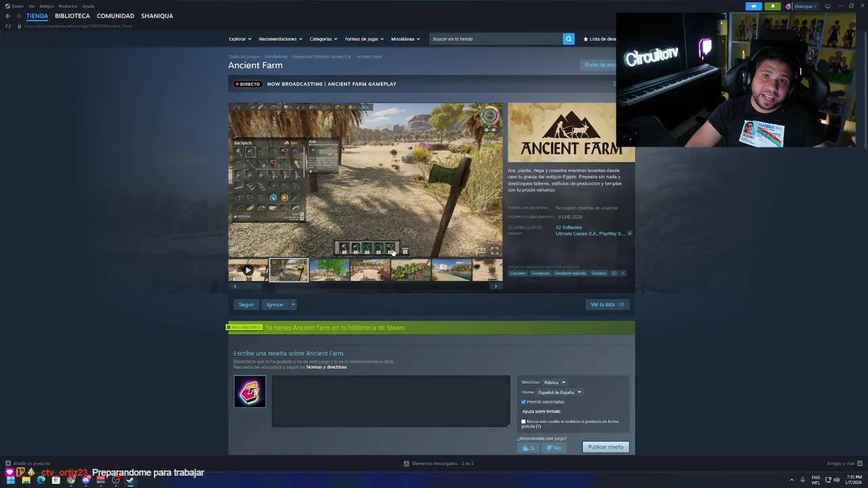Play the first video thumbnail
The image size is (868, 488).
248,270
